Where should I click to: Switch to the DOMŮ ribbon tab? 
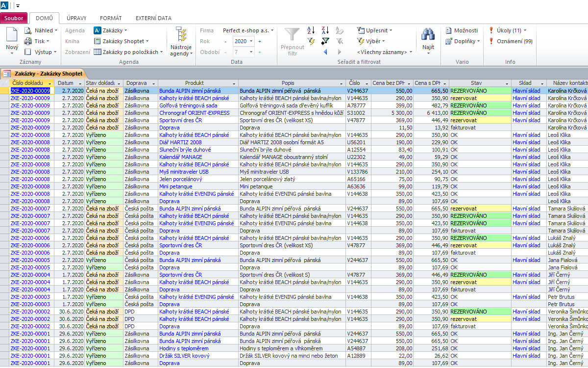[44, 19]
